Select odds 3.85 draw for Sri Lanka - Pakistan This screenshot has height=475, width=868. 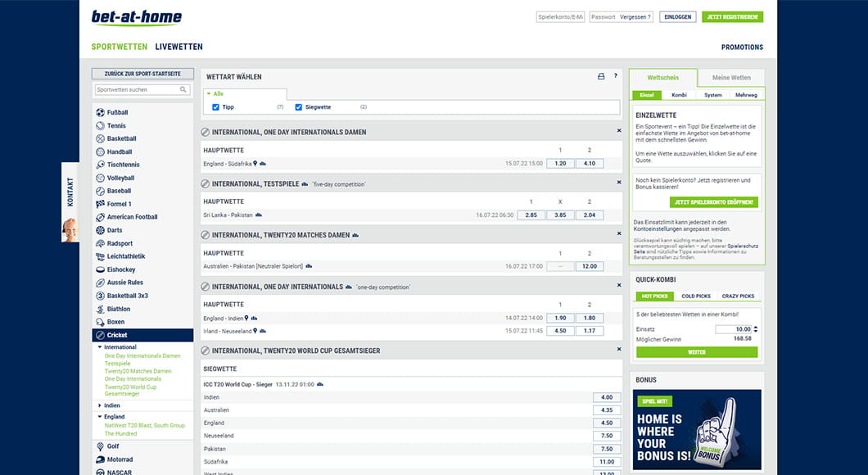click(560, 215)
